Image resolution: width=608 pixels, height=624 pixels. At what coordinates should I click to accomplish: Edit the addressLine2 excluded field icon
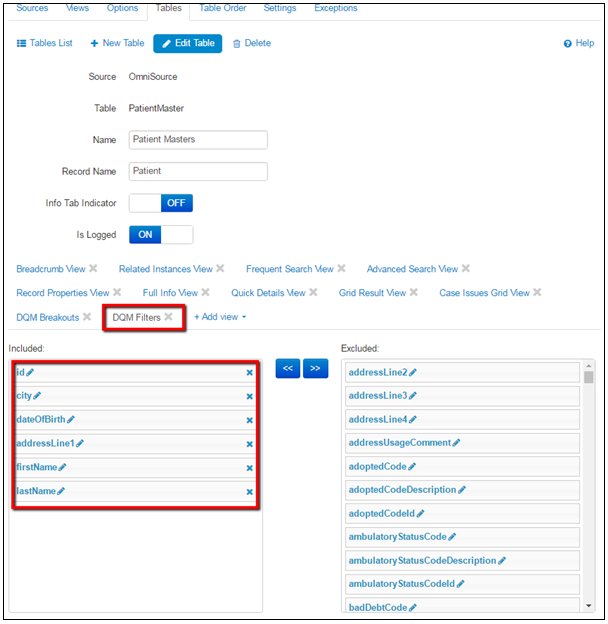click(x=413, y=372)
